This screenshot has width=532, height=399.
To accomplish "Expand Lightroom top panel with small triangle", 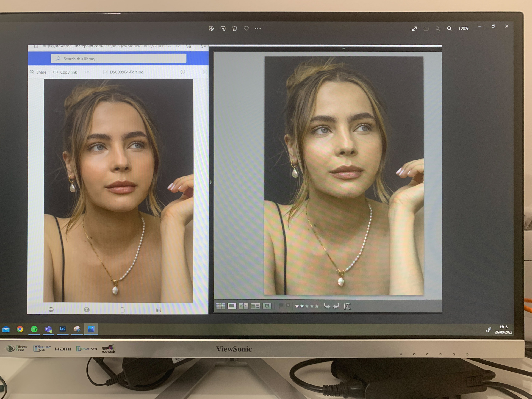I will (344, 49).
